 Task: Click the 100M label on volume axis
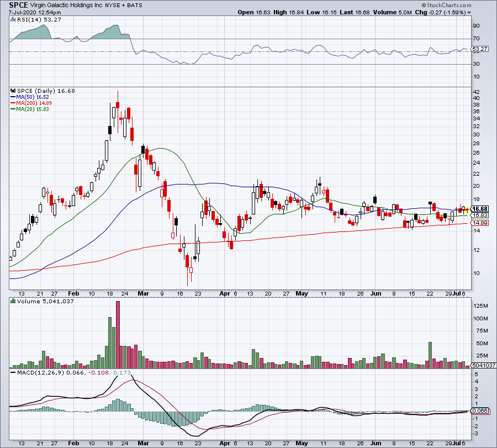(x=480, y=318)
